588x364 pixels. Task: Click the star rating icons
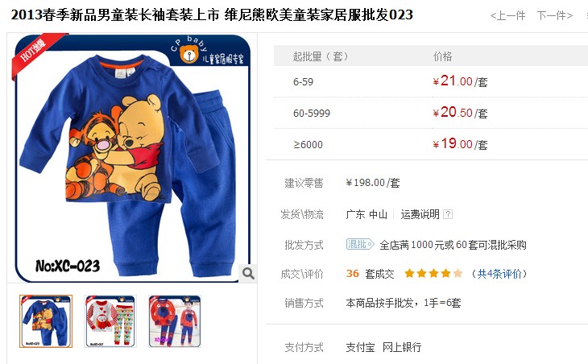[x=433, y=273]
